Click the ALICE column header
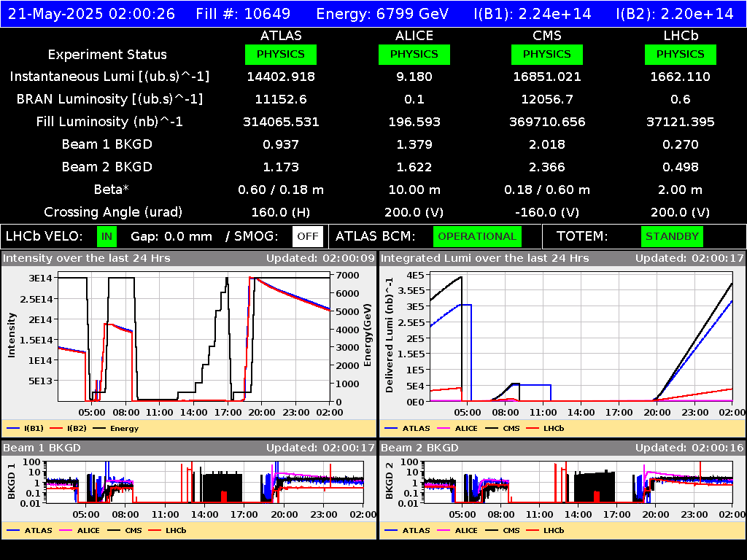Viewport: 747px width, 560px height. (x=414, y=36)
